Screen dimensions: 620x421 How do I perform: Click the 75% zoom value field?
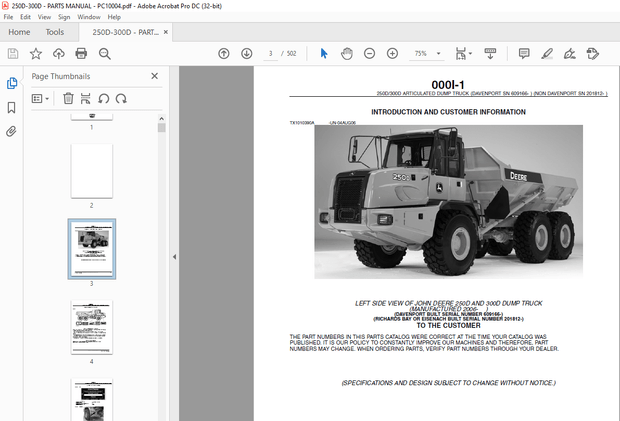(421, 53)
